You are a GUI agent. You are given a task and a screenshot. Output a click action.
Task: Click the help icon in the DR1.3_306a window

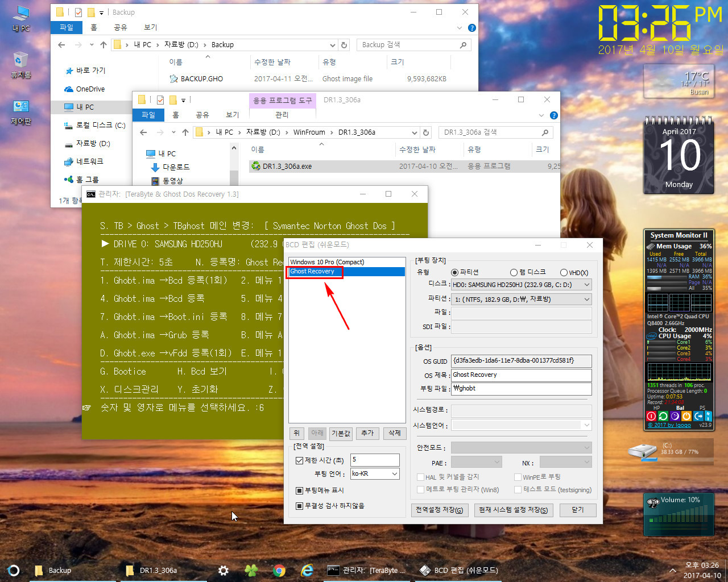pos(553,115)
